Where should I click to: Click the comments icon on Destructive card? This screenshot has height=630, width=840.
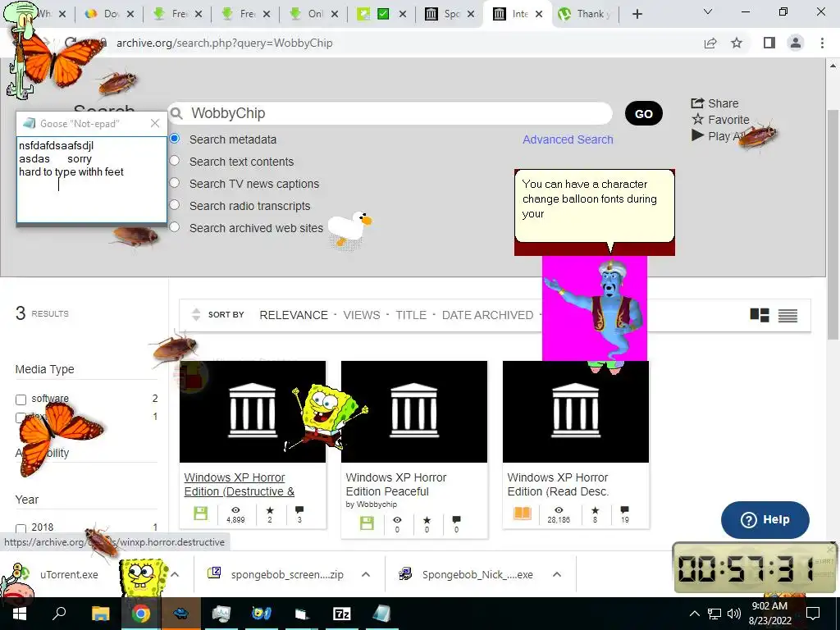tap(299, 510)
